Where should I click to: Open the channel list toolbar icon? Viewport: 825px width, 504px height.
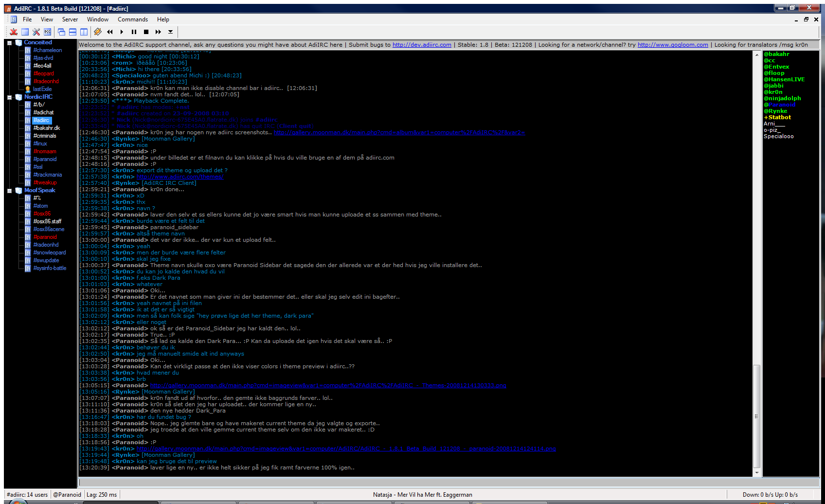coord(25,32)
